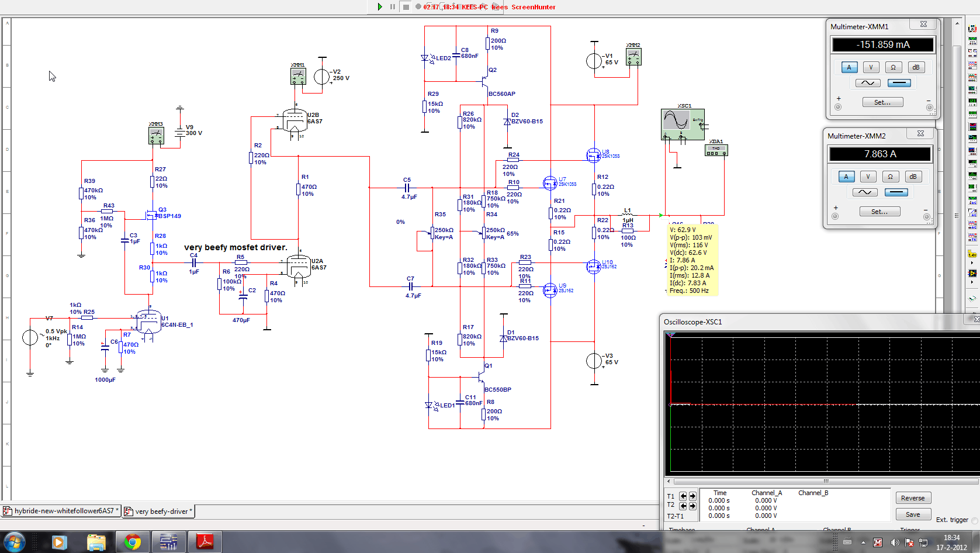980x553 pixels.
Task: Select the Distortion Analyzer instrument icon
Action: [x=972, y=164]
